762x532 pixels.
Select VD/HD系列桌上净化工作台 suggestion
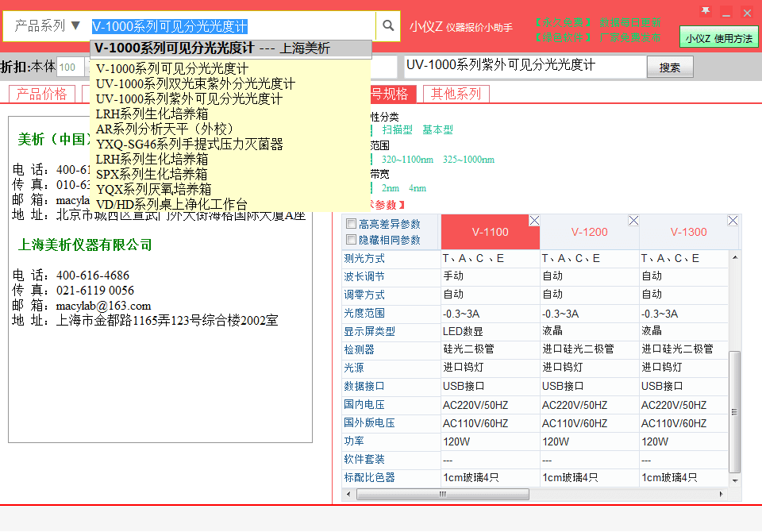(x=171, y=204)
